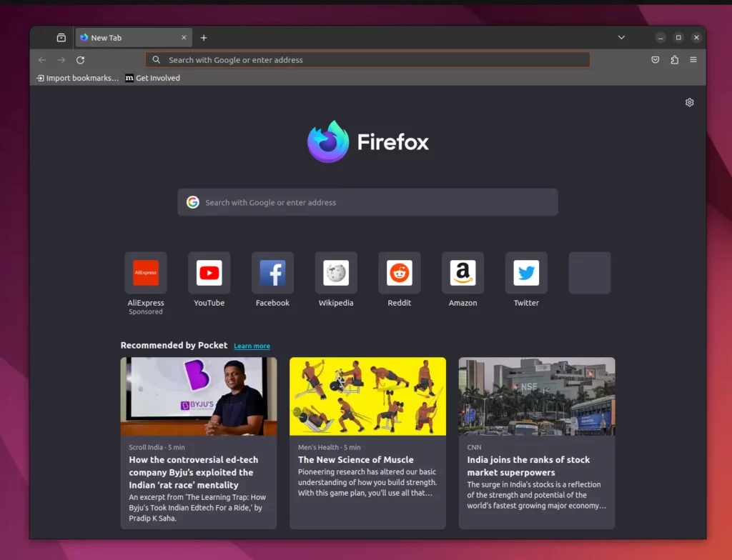Open the Extensions puzzle icon
The height and width of the screenshot is (560, 732).
pyautogui.click(x=674, y=60)
